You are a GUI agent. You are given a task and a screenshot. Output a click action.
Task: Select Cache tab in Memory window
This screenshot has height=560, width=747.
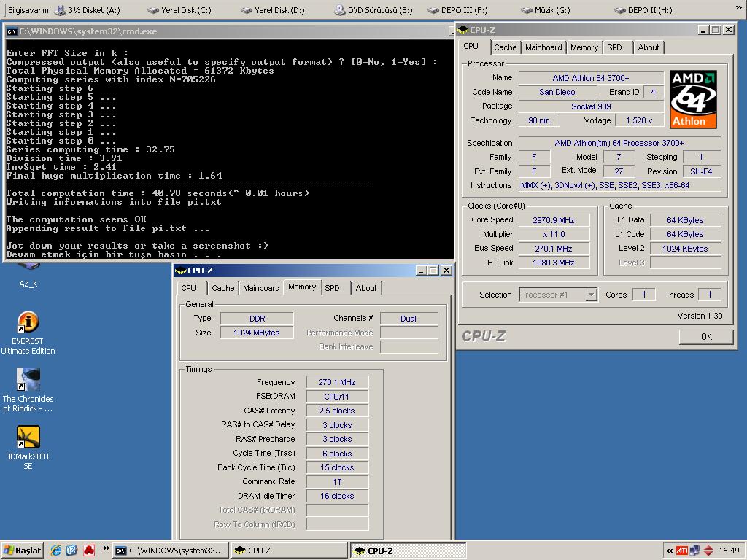(223, 288)
